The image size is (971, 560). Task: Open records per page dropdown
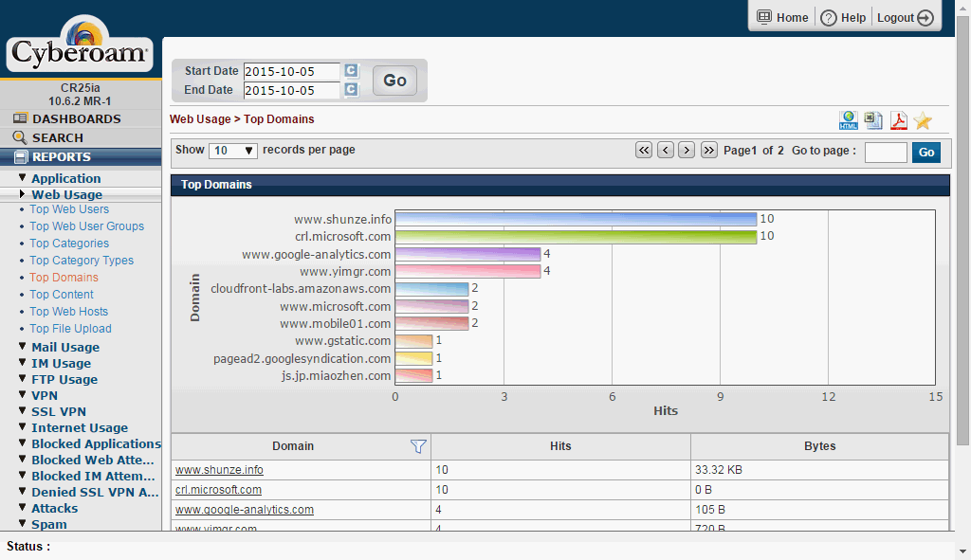(233, 151)
